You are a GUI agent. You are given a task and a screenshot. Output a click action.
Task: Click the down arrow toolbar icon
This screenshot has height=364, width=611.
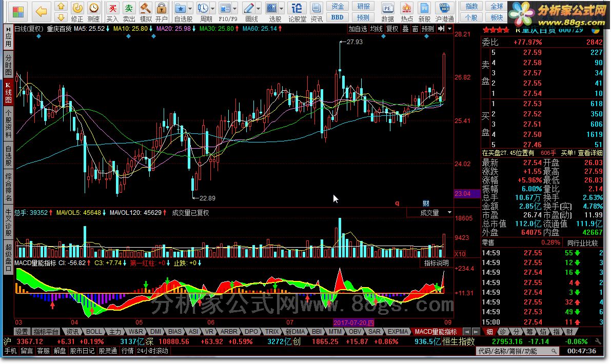(x=61, y=17)
